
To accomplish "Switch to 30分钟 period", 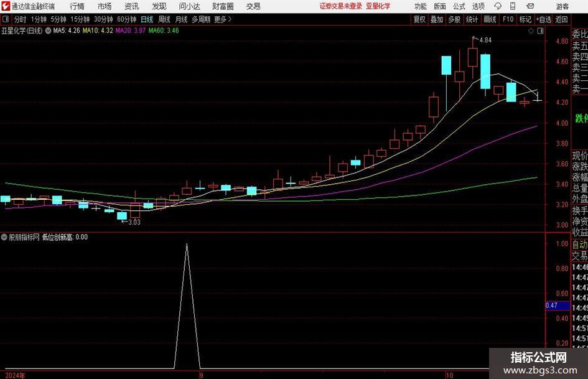I will [x=103, y=19].
